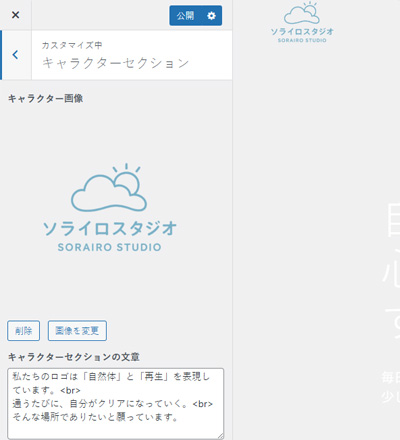The height and width of the screenshot is (440, 400).
Task: Click the キャラクターセクションの文章 label
Action: (74, 357)
